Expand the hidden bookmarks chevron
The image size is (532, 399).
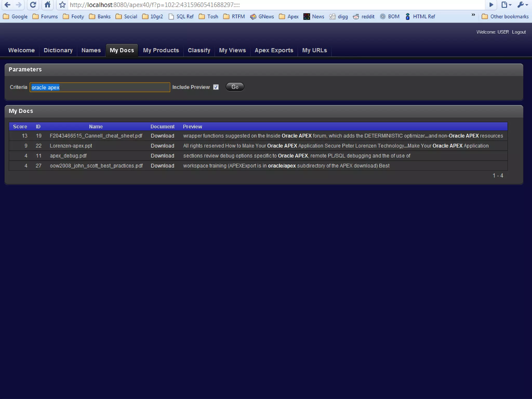click(x=473, y=15)
